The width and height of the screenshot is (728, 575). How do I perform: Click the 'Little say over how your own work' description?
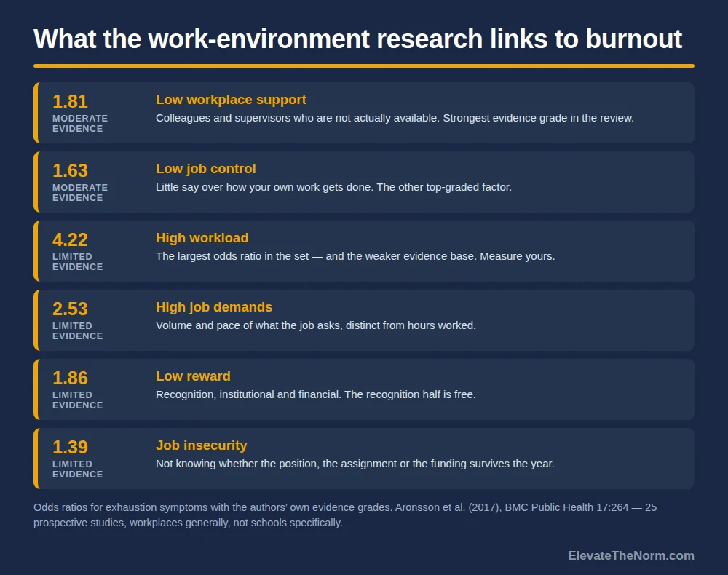[x=333, y=187]
